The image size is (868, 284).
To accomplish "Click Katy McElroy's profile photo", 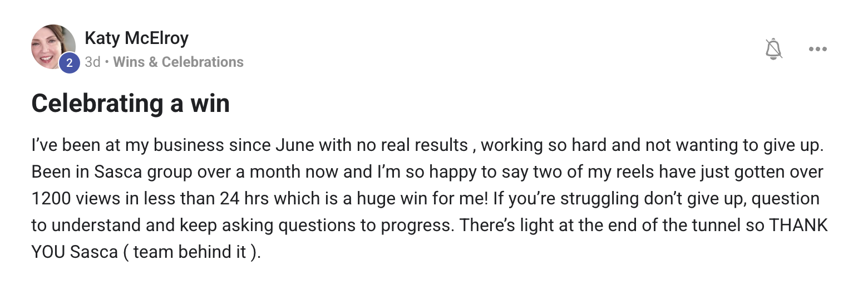I will click(52, 46).
